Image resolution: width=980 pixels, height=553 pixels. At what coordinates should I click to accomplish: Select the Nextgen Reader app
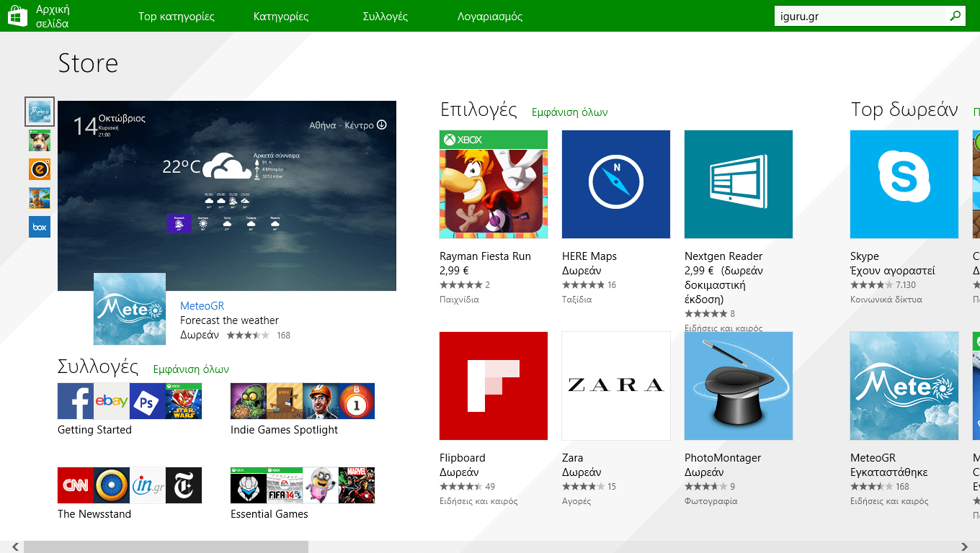(738, 184)
